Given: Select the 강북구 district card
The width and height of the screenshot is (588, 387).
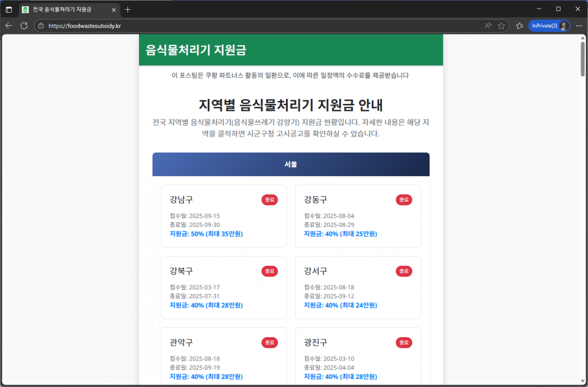Looking at the screenshot, I should tap(223, 288).
